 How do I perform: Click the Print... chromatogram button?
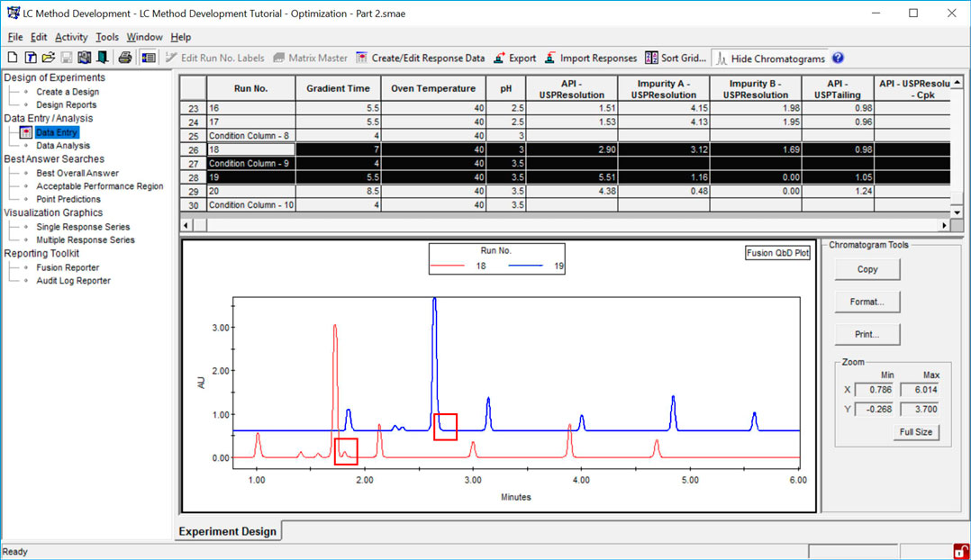click(x=867, y=334)
